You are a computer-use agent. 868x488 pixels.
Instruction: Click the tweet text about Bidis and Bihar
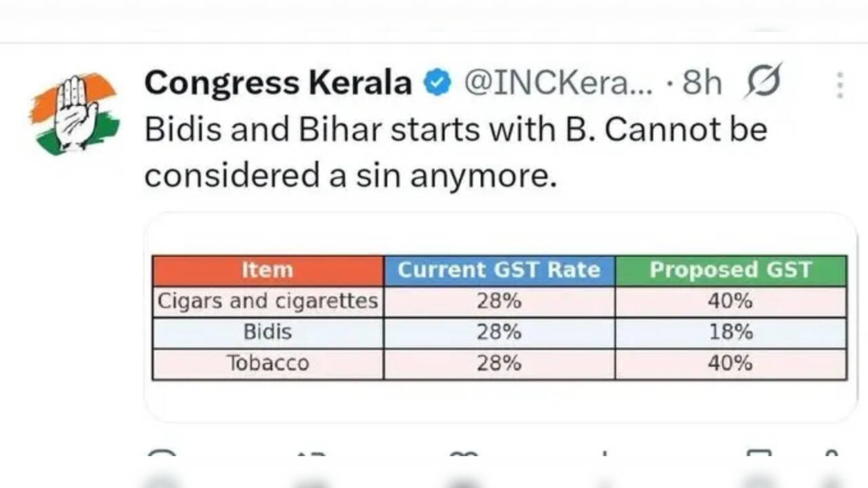point(454,152)
